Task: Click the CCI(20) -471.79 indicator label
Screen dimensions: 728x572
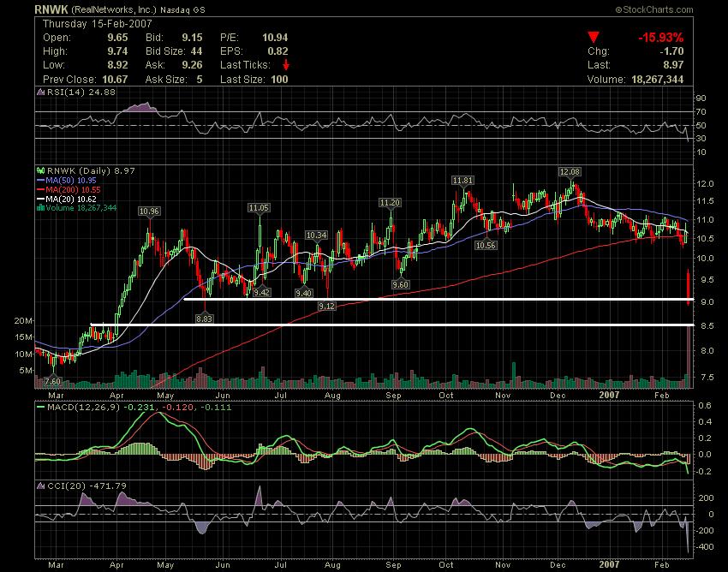Action: pyautogui.click(x=87, y=486)
